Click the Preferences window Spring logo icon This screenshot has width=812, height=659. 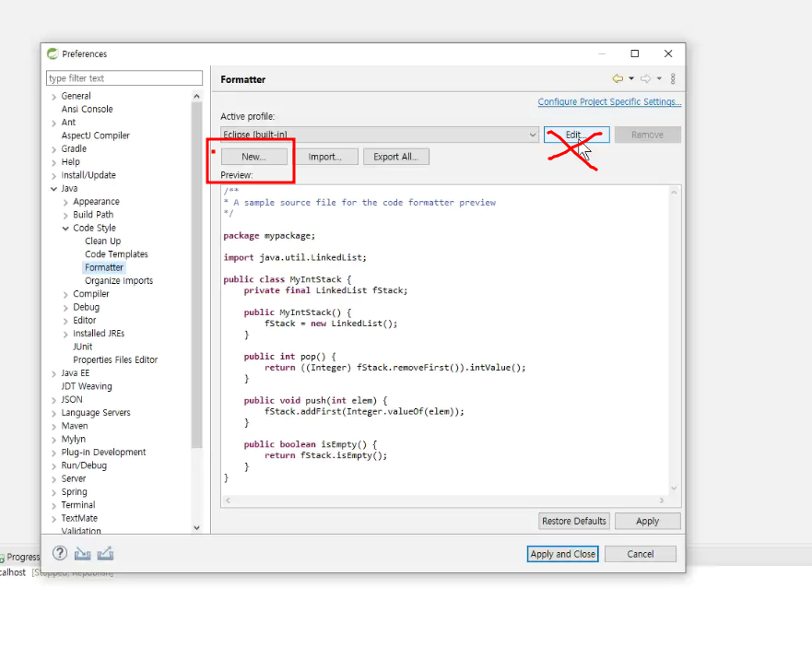53,53
